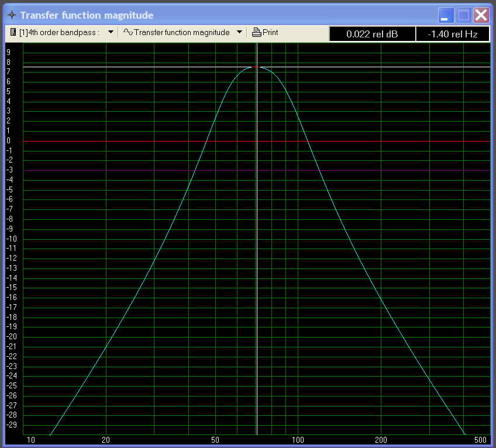This screenshot has width=496, height=448.
Task: Click the -20 dB axis label
Action: (11, 336)
